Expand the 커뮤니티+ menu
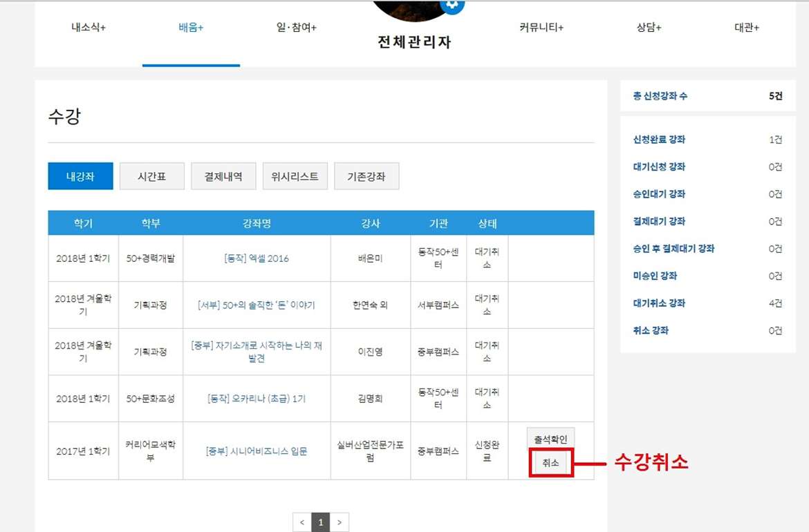809x532 pixels. (x=541, y=28)
